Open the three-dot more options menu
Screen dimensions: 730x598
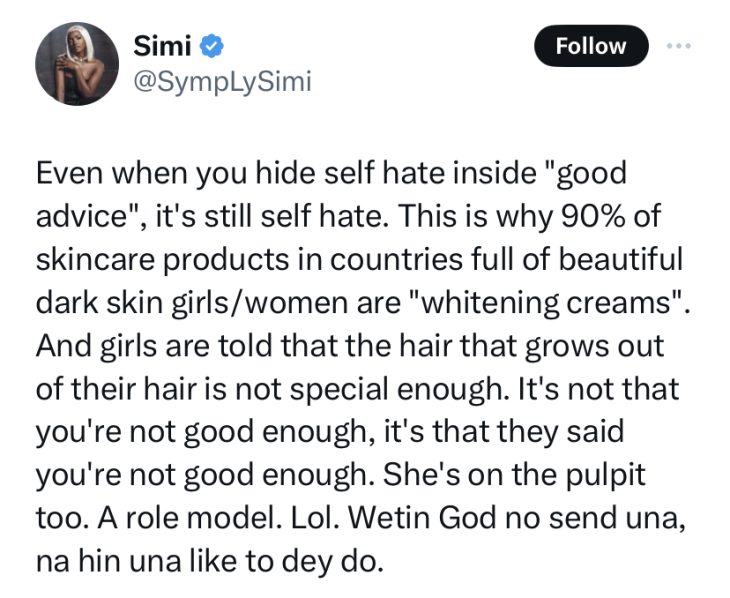tap(682, 44)
